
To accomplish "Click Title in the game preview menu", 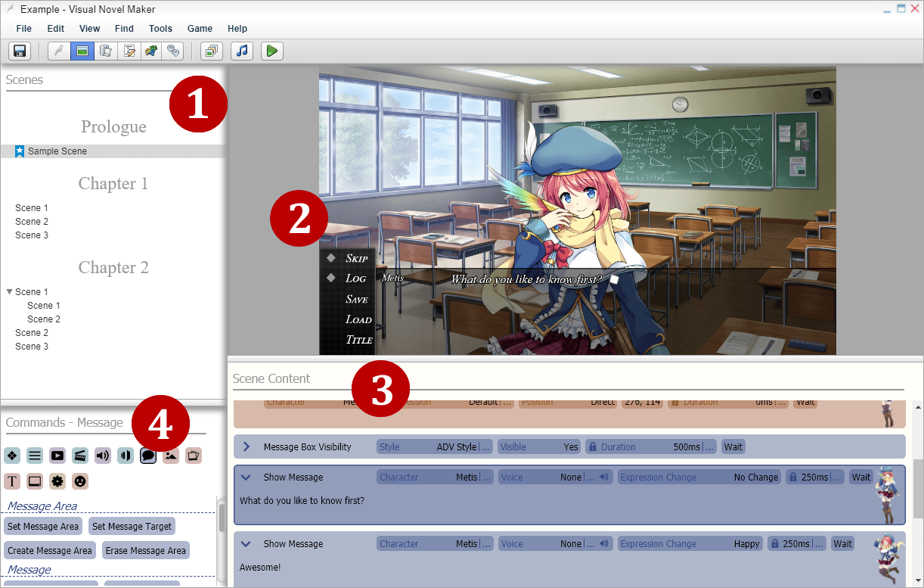I will coord(358,340).
